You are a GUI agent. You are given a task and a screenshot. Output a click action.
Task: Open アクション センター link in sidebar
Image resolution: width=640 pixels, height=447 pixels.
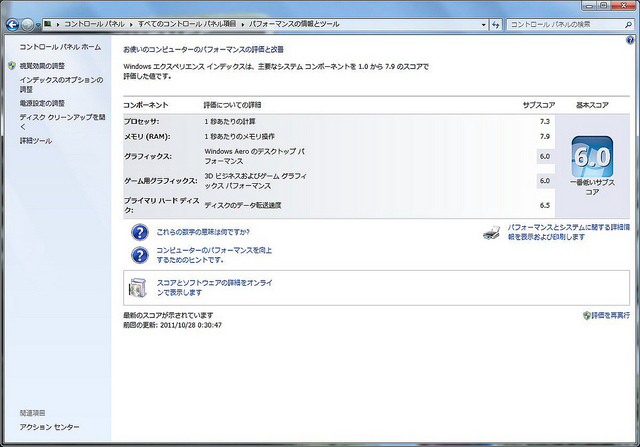[49, 427]
